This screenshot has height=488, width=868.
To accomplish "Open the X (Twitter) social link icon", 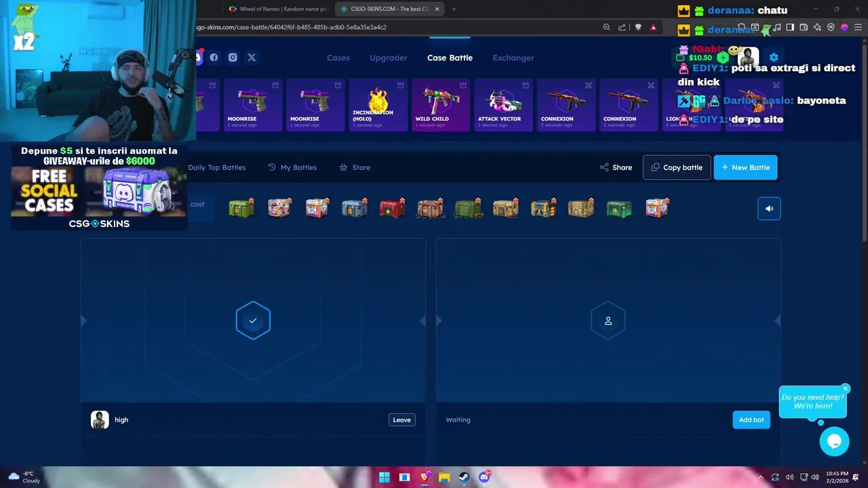I will click(x=252, y=58).
